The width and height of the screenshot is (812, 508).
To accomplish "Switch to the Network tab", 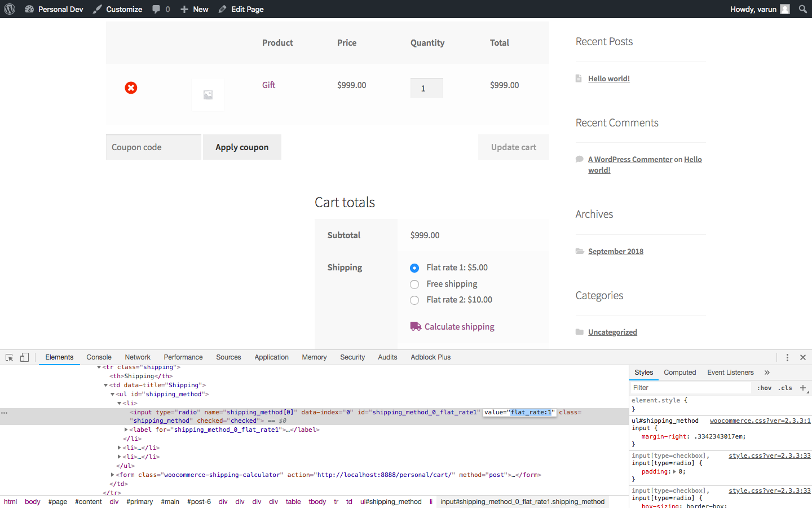I will click(x=138, y=357).
